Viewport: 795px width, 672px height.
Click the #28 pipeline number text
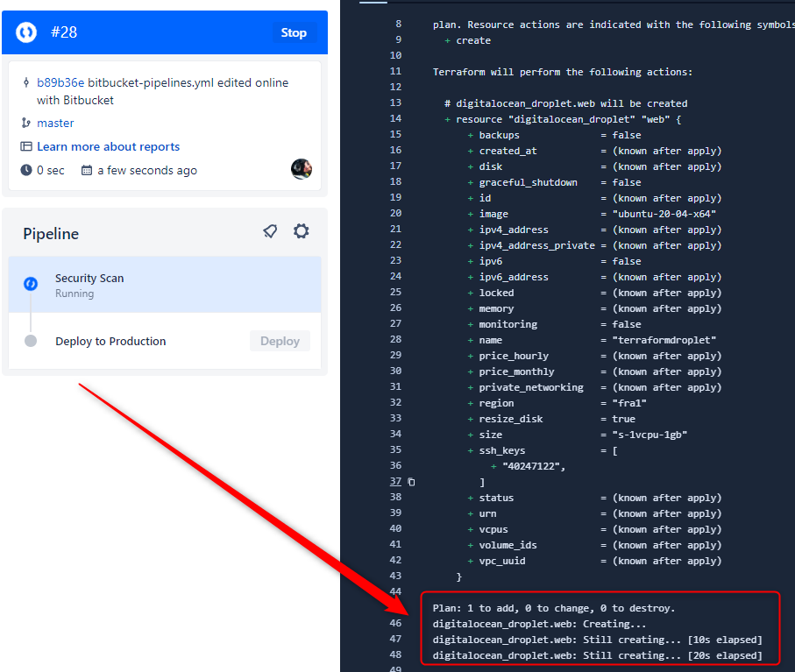point(64,32)
